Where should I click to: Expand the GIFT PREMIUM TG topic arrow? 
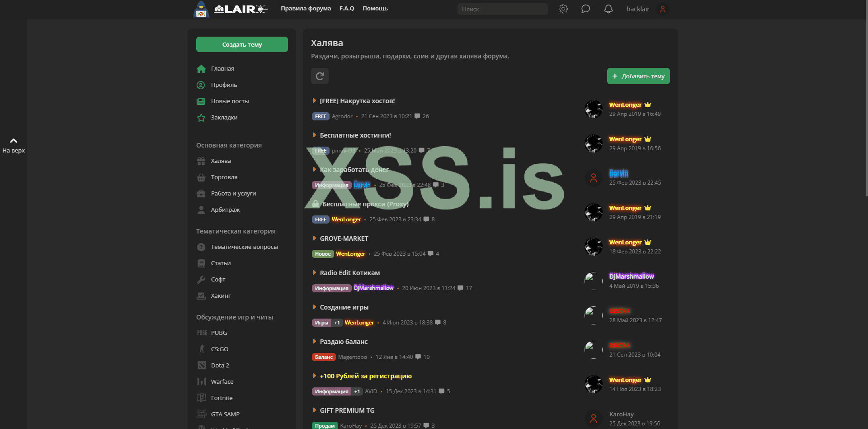(314, 410)
